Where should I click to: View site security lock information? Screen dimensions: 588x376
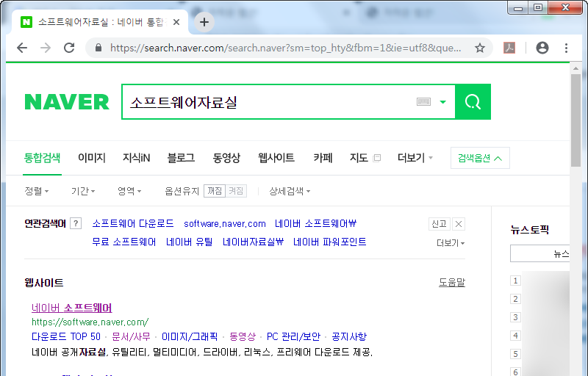[98, 48]
